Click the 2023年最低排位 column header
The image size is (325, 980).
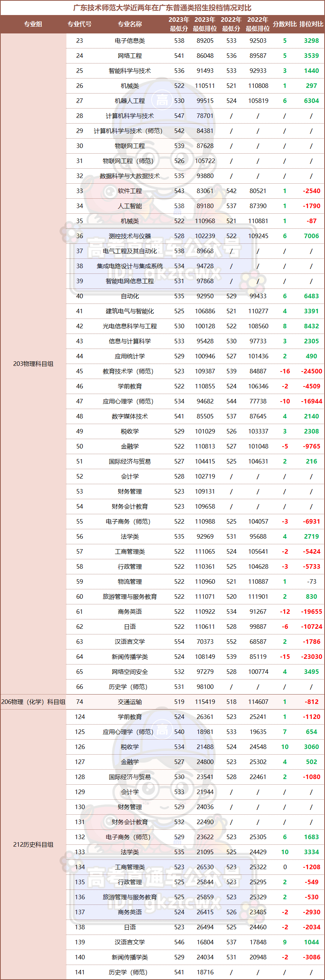[205, 24]
